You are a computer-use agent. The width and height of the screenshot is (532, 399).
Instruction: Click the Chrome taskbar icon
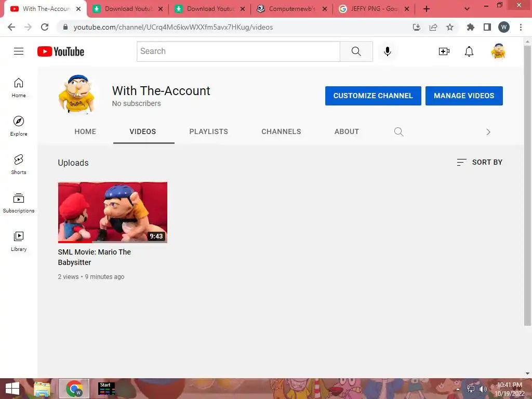tap(74, 389)
